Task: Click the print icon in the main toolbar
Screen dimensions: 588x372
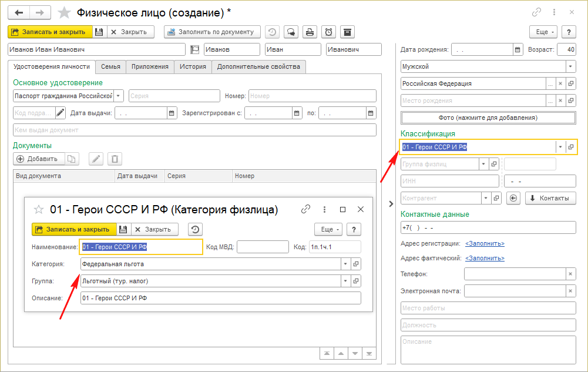Action: click(x=310, y=32)
